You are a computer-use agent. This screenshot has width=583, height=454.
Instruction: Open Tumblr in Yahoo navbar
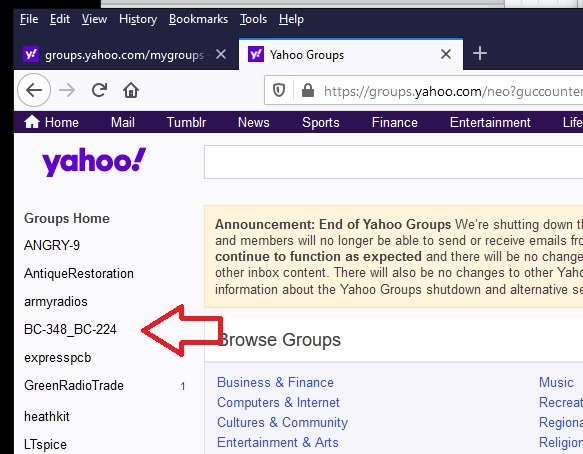[186, 122]
